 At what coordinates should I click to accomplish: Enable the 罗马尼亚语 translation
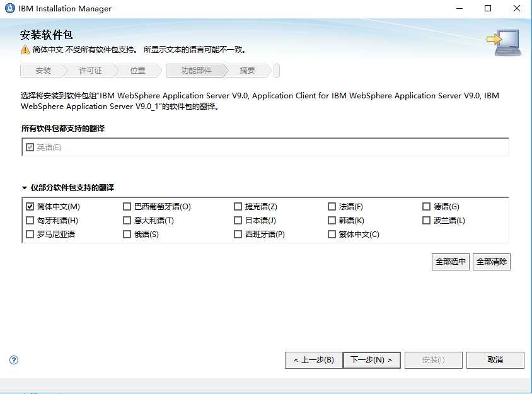tap(30, 234)
